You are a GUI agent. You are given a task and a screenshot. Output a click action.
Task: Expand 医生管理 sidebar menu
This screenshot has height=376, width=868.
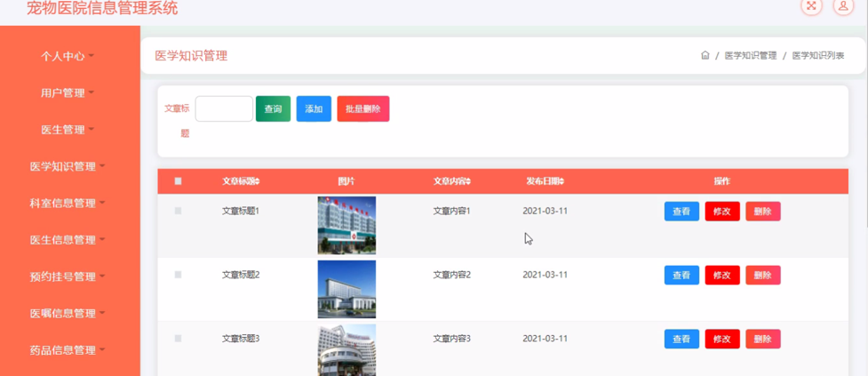coord(67,130)
